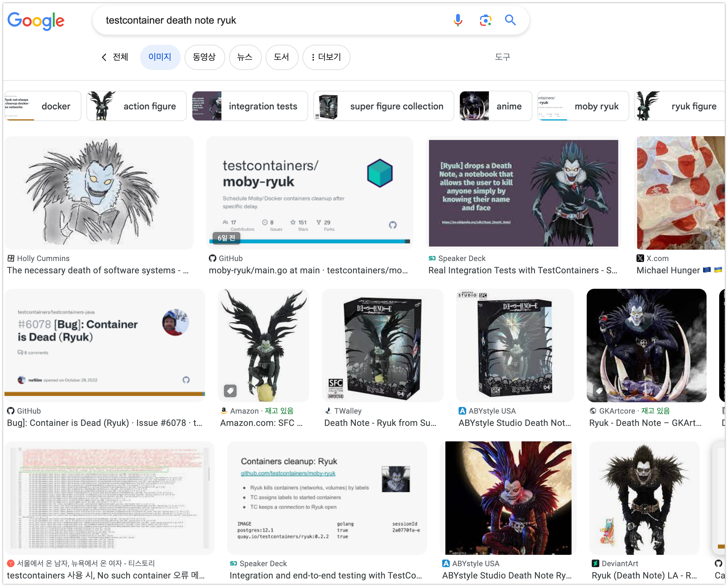Screen dimensions: 728x587
Task: Click the price tag icon on Amazon figure
Action: click(x=230, y=391)
